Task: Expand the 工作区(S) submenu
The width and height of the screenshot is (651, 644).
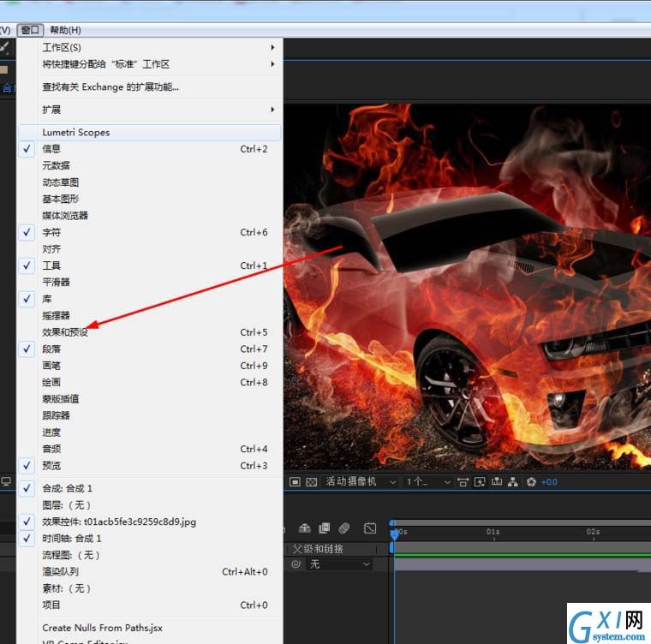Action: [149, 48]
